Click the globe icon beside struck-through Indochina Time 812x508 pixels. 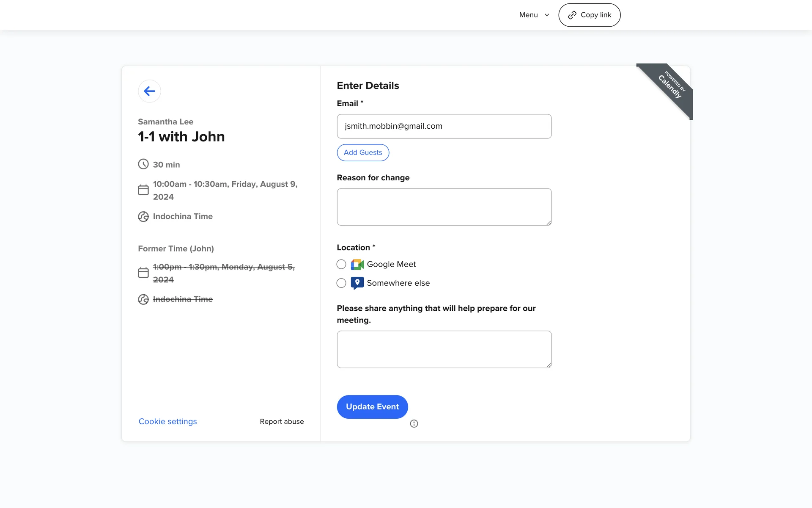click(143, 299)
